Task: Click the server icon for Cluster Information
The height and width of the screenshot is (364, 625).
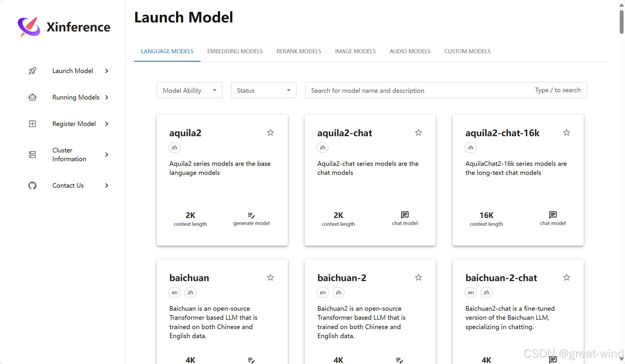Action: [32, 155]
